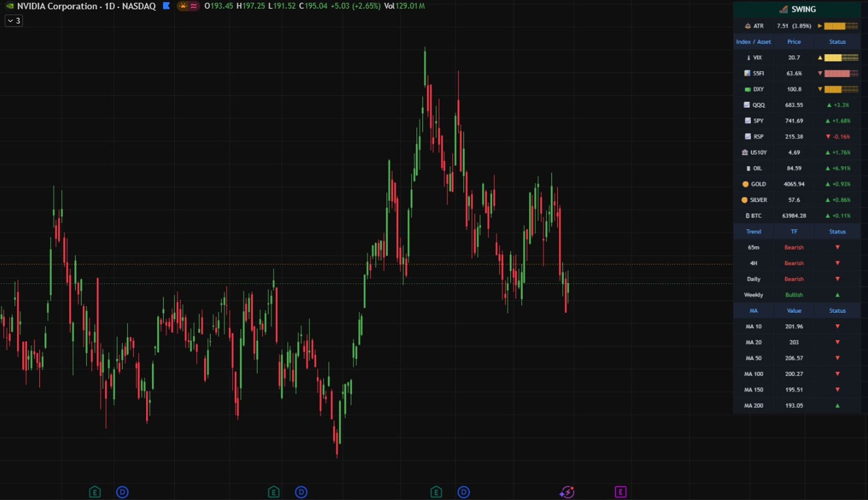Click the orange sun market-status icon
Viewport: 868px width, 500px height.
[183, 6]
